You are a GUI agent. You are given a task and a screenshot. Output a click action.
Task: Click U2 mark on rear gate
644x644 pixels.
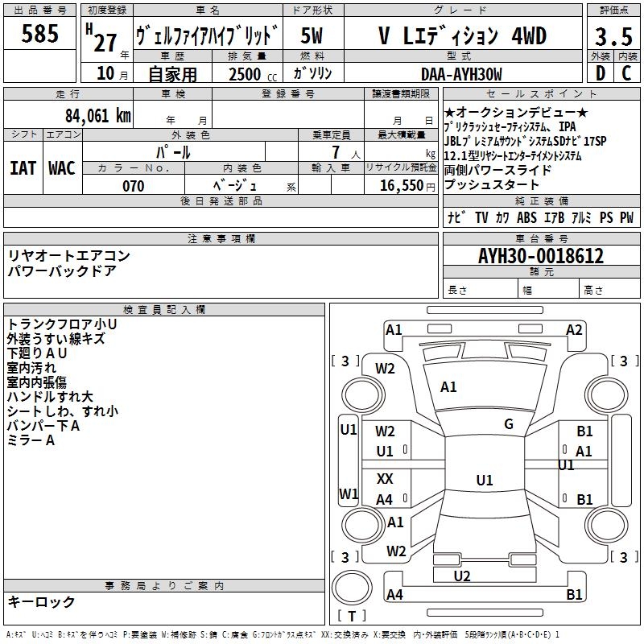click(x=462, y=576)
